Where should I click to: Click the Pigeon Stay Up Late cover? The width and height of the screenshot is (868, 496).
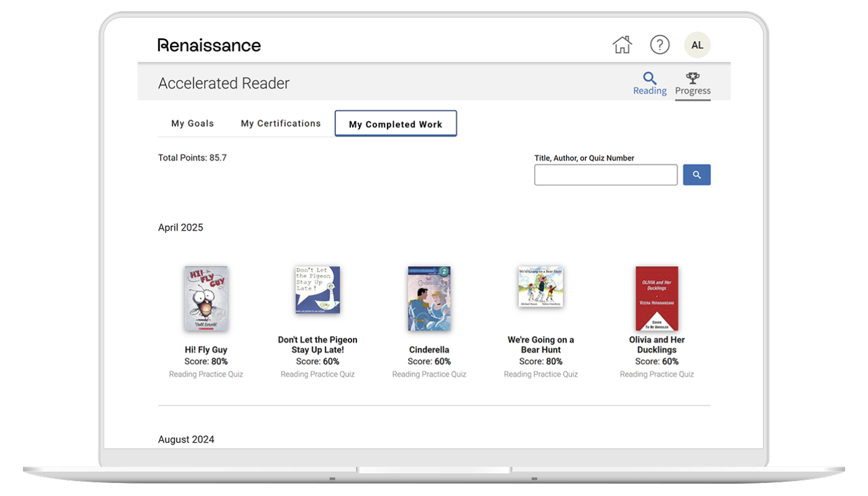coord(317,290)
